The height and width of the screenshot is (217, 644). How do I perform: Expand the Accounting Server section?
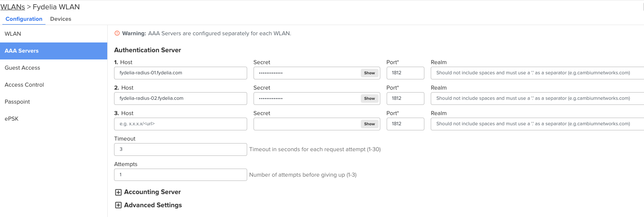point(119,192)
